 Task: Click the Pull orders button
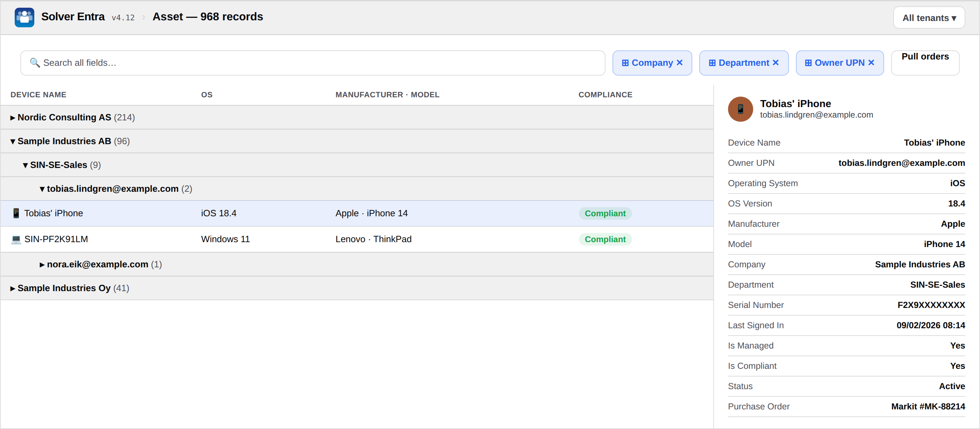tap(925, 63)
